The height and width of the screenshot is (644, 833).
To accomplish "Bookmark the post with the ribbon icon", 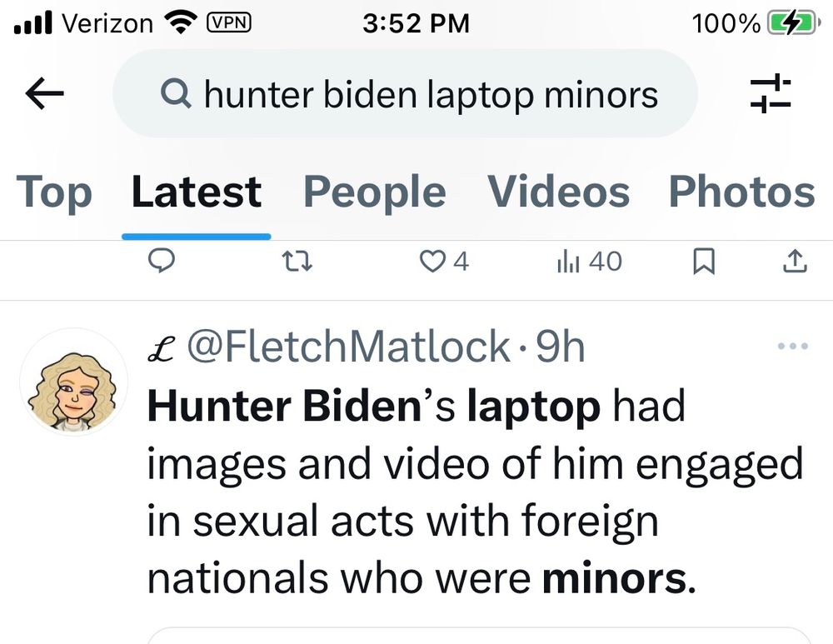I will pyautogui.click(x=704, y=262).
